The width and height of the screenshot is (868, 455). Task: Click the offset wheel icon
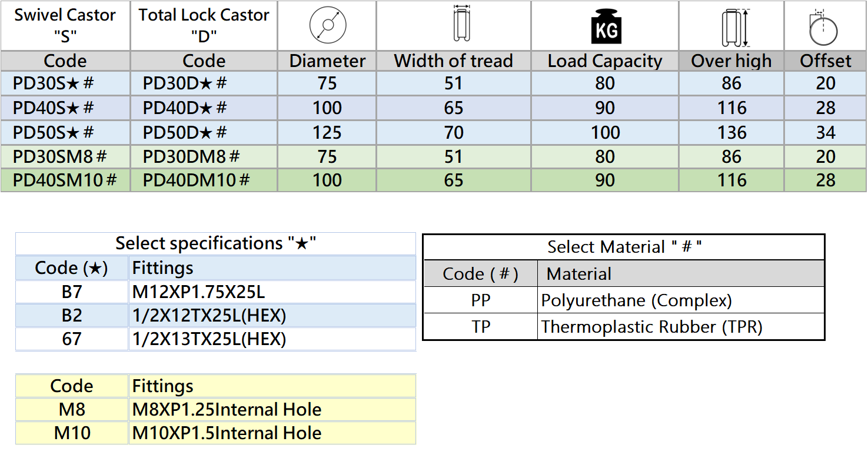coord(824,28)
